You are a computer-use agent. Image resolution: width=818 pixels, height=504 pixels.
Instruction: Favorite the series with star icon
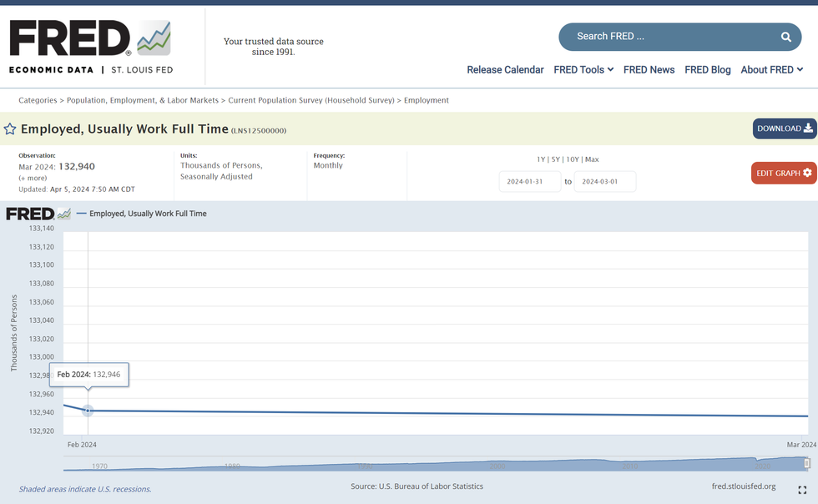(10, 129)
